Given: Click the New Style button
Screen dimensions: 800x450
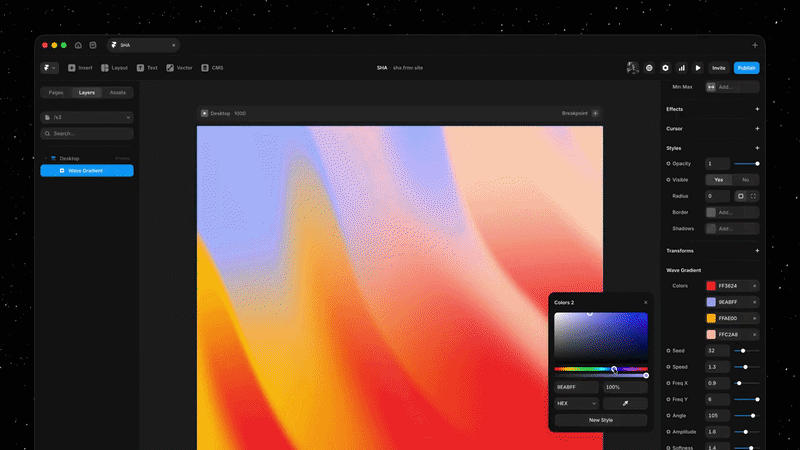Looking at the screenshot, I should pos(601,420).
